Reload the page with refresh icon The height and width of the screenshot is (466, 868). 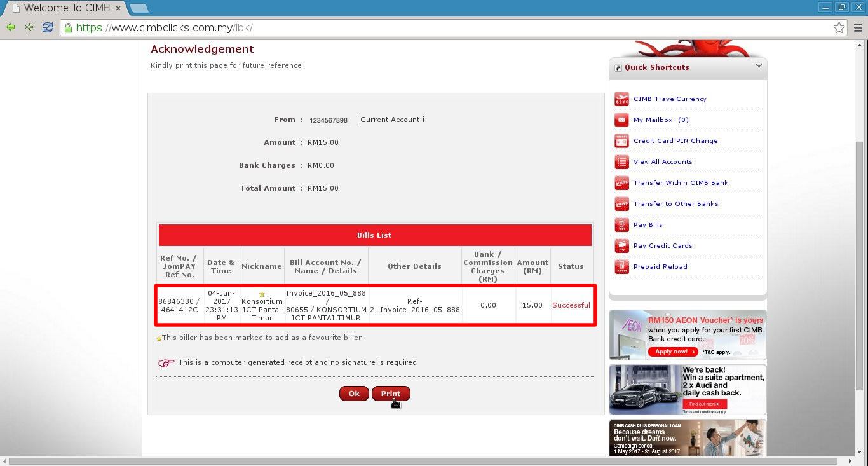coord(48,27)
